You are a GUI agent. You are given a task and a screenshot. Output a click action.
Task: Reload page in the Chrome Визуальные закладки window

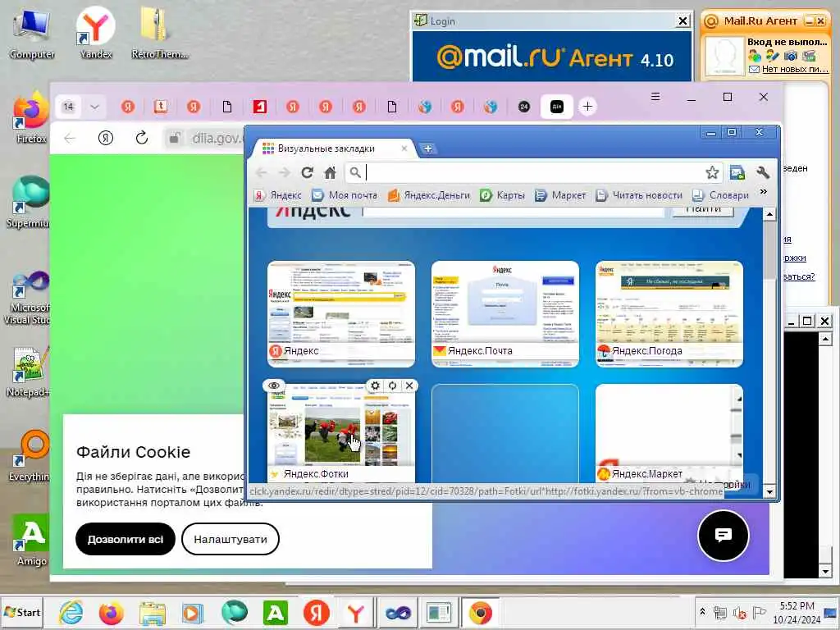click(x=307, y=172)
